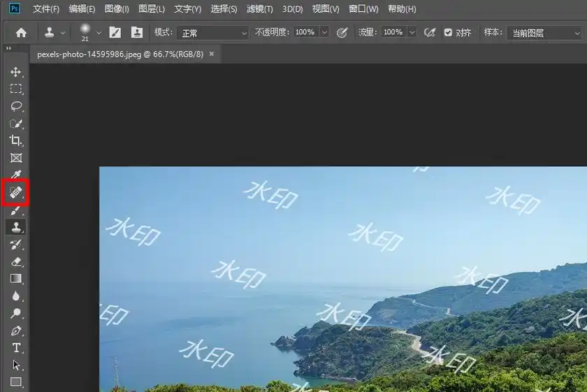The image size is (587, 392).
Task: Open the 窗口(W) menu
Action: (x=363, y=9)
